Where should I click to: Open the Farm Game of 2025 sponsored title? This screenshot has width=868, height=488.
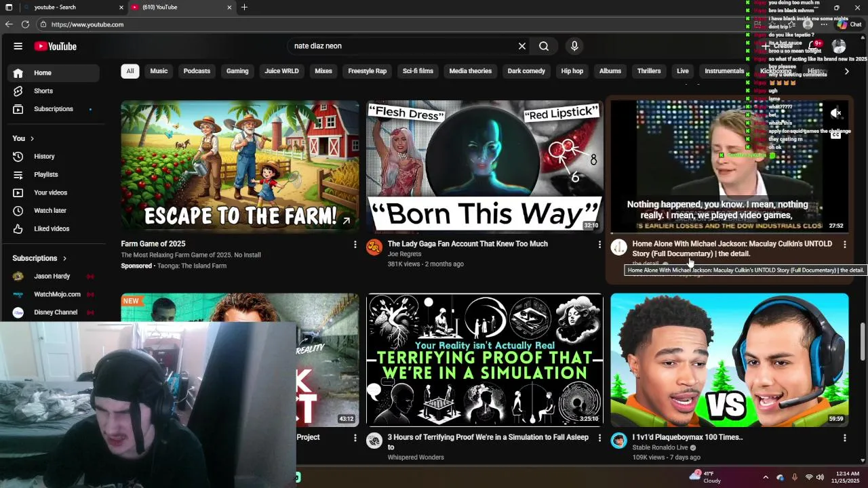coord(153,244)
